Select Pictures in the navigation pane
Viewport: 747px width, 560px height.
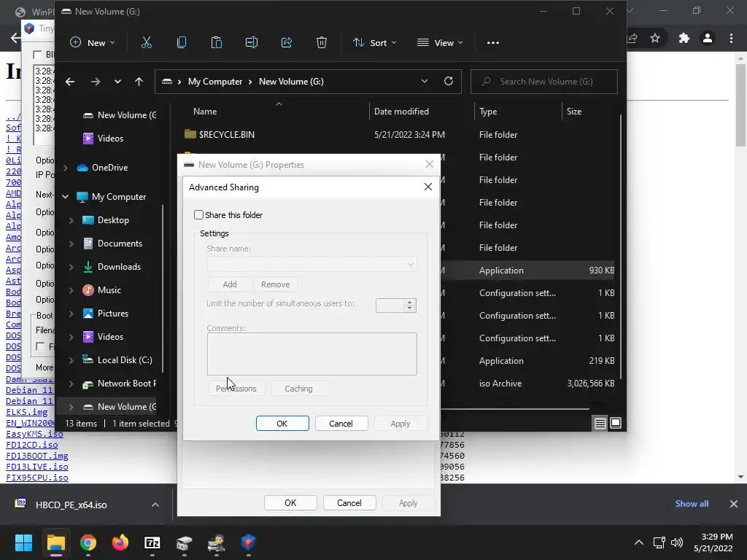click(113, 314)
